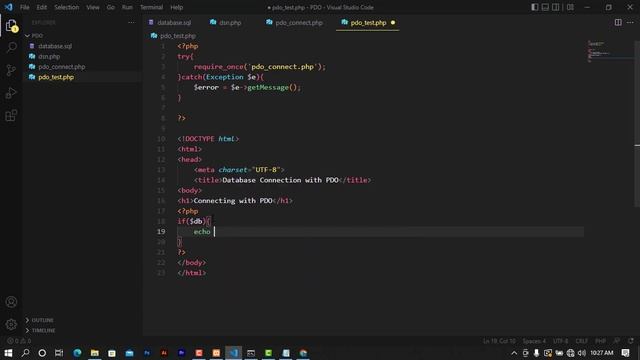
Task: Show hidden system tray icons
Action: pyautogui.click(x=514, y=353)
